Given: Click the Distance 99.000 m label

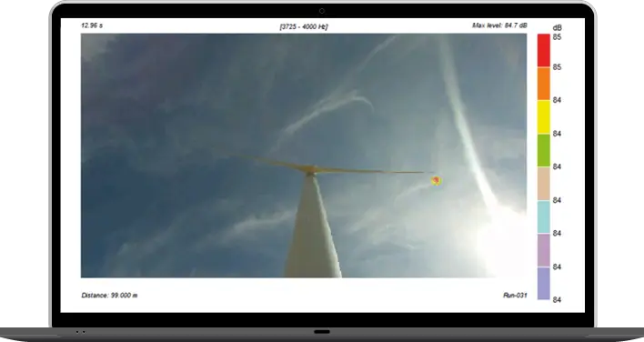Looking at the screenshot, I should coord(109,296).
